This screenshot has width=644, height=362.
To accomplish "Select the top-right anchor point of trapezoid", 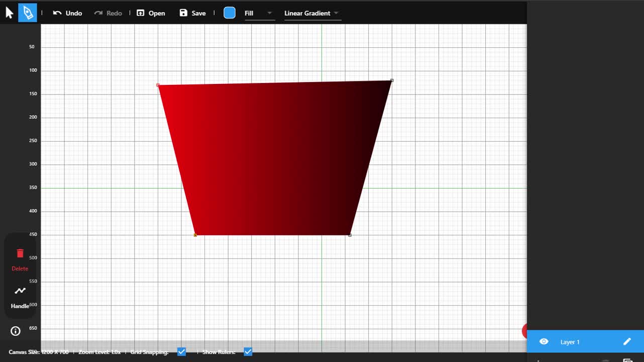I will [x=392, y=80].
